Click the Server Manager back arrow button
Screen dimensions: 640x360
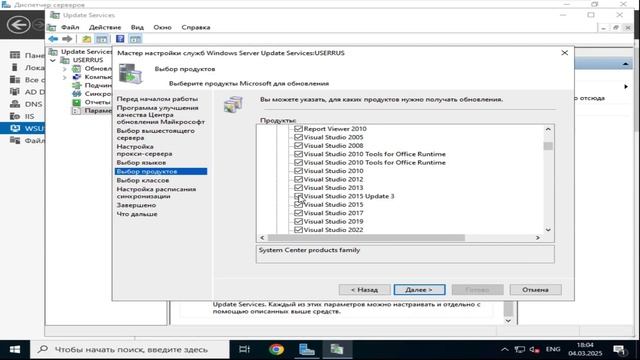(x=18, y=25)
